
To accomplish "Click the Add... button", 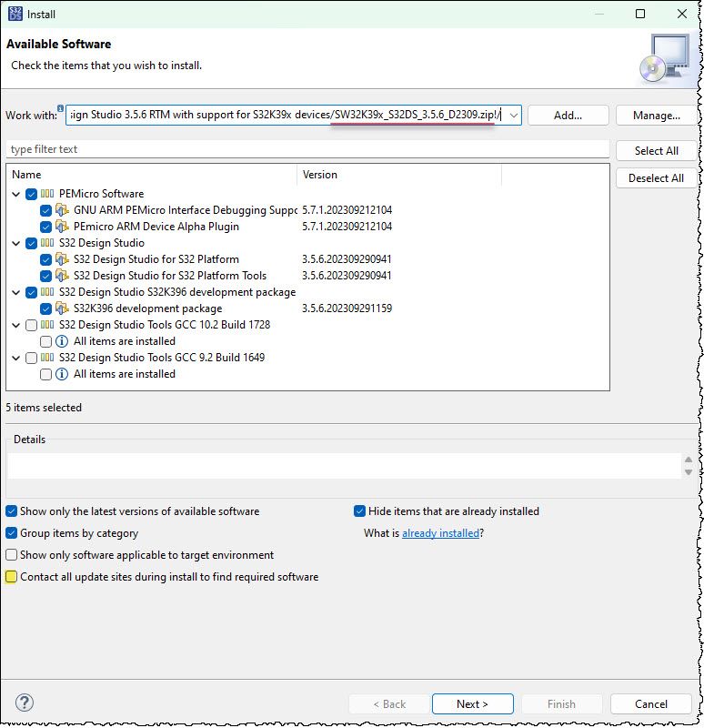I will tap(568, 116).
